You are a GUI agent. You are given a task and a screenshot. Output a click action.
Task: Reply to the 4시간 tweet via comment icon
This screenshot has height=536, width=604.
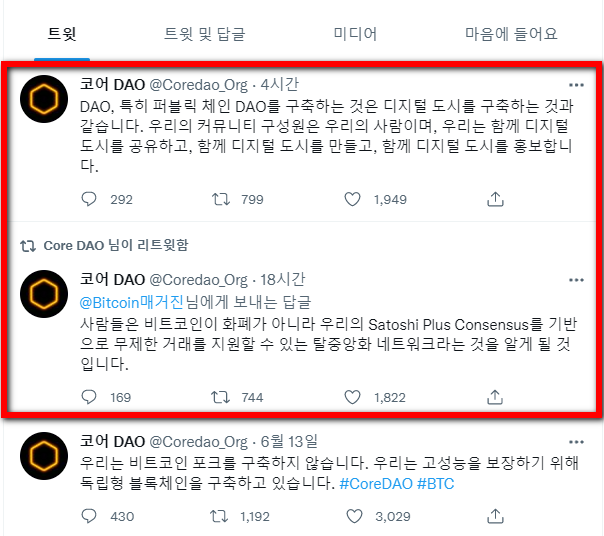click(x=89, y=199)
